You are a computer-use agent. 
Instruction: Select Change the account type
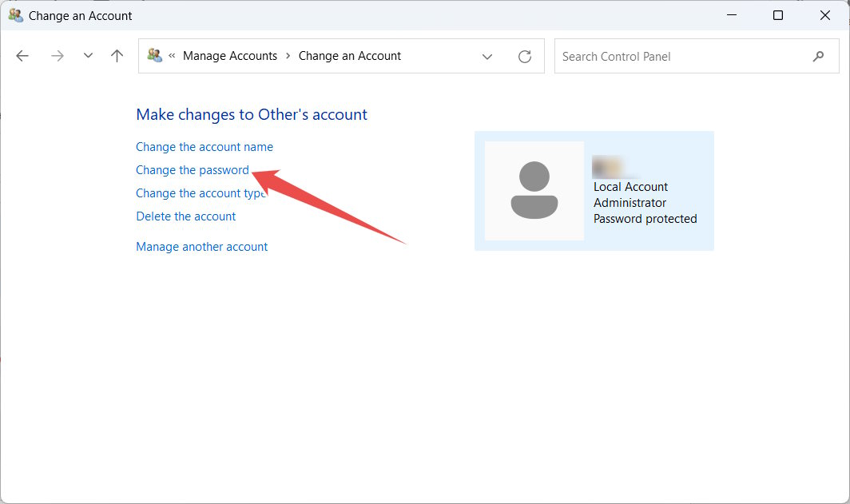[200, 192]
